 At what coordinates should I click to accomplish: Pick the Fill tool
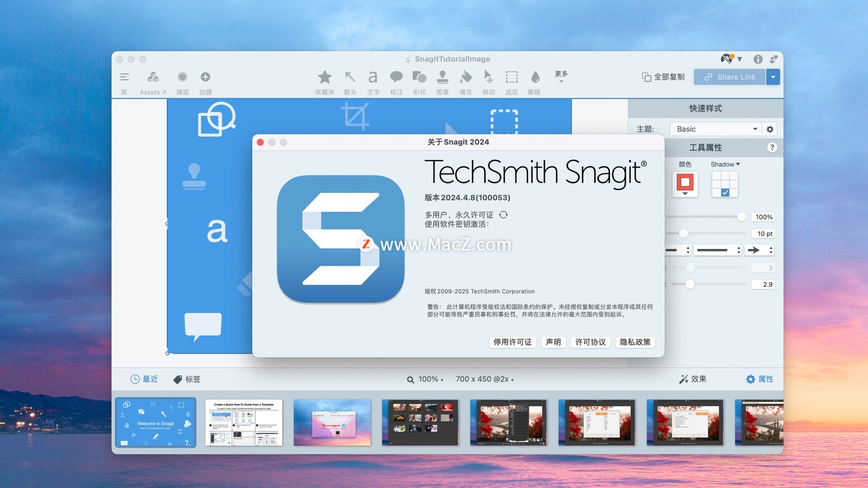click(x=465, y=77)
